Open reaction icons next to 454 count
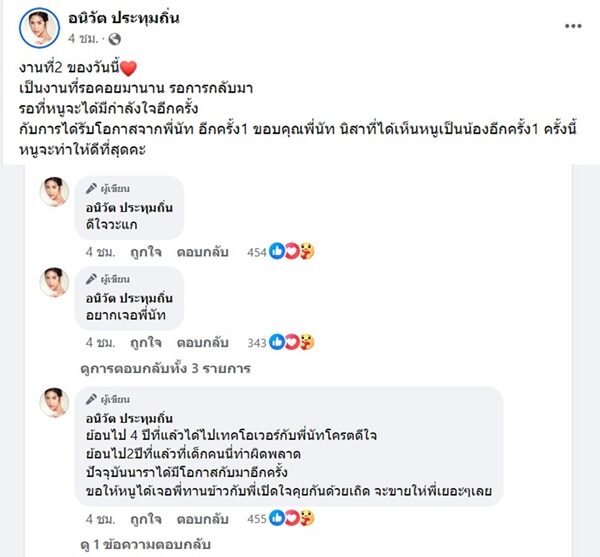The height and width of the screenshot is (557, 600). point(292,252)
